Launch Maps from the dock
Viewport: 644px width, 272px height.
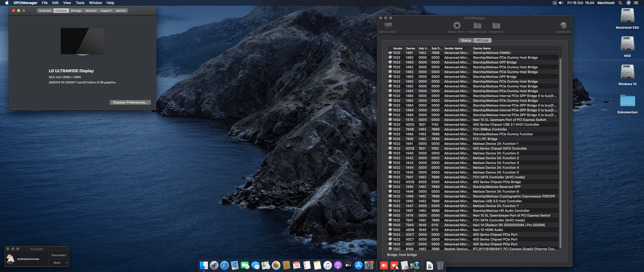tap(266, 265)
